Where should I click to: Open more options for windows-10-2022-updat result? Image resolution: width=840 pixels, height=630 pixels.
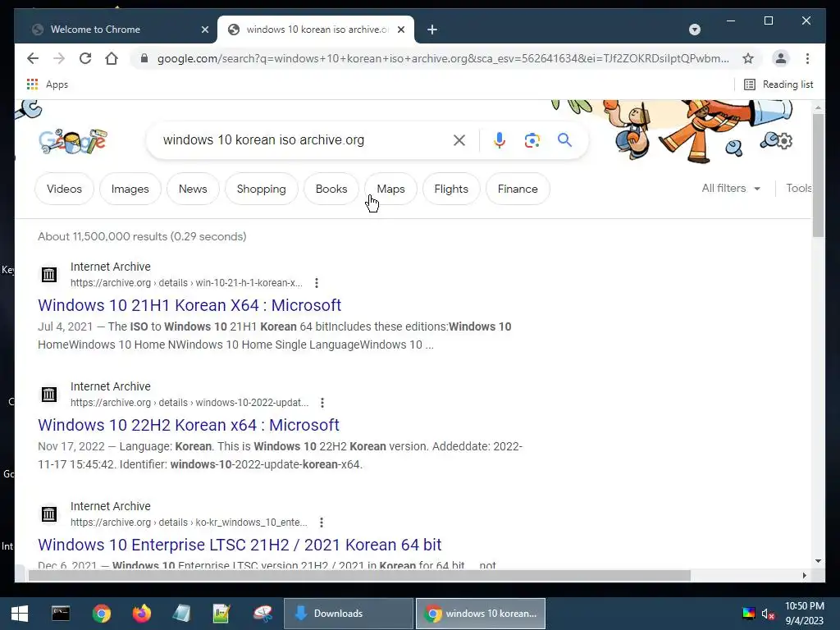point(322,403)
